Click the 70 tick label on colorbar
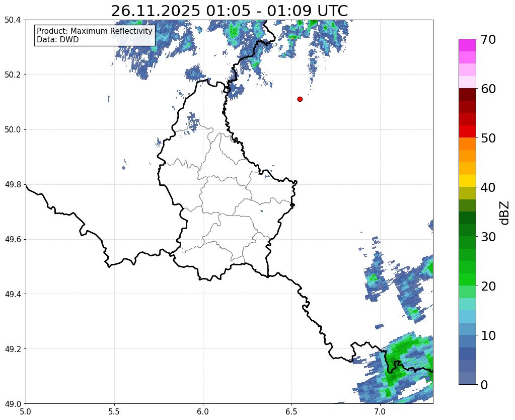The image size is (515, 420). (488, 39)
